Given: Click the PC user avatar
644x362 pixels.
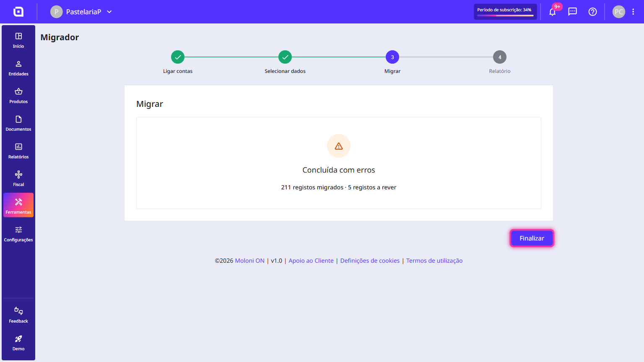Looking at the screenshot, I should click(619, 12).
